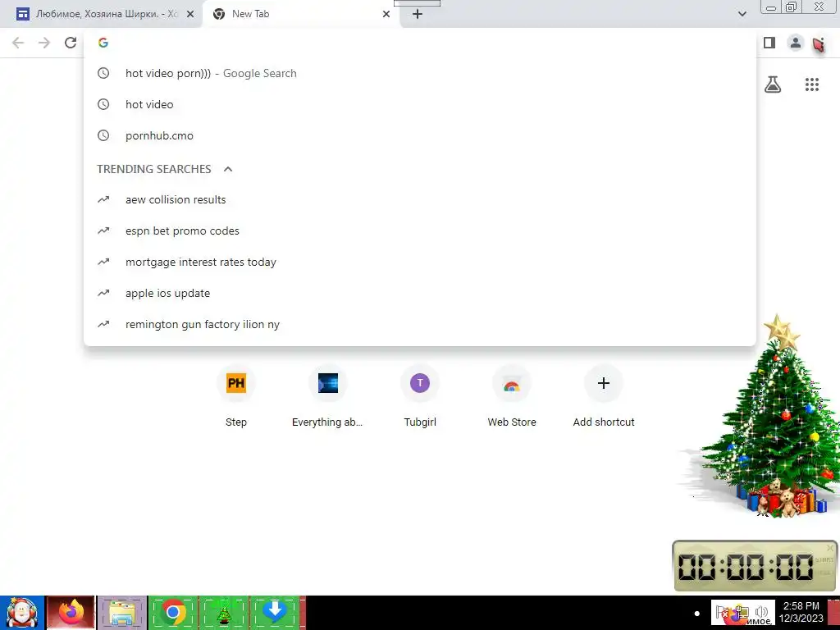Close the New Tab tab
The width and height of the screenshot is (840, 630).
click(386, 14)
